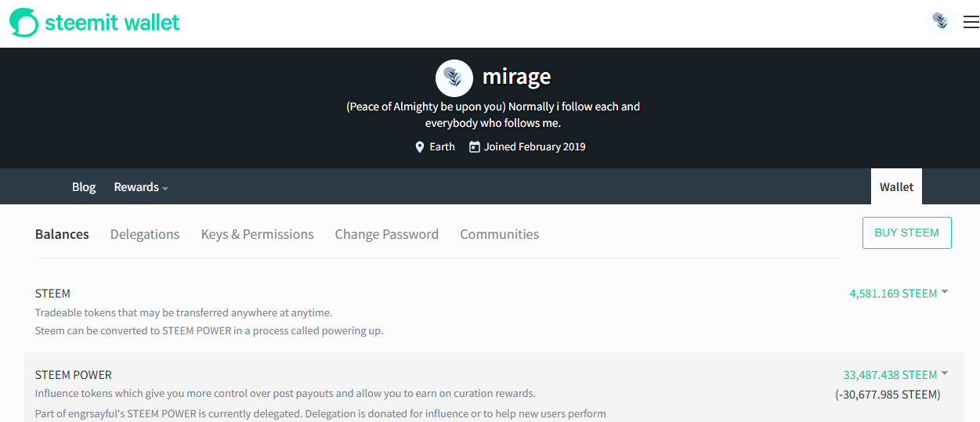The height and width of the screenshot is (422, 980).
Task: Click the STEEM balance section heading
Action: [52, 294]
